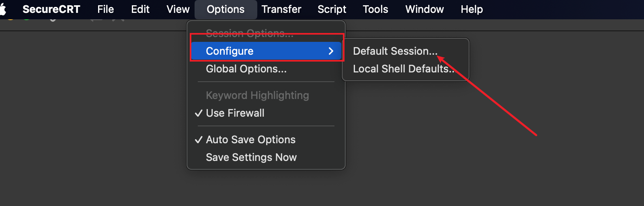Viewport: 644px width, 206px height.
Task: Select Default Session... in the submenu
Action: (x=395, y=51)
